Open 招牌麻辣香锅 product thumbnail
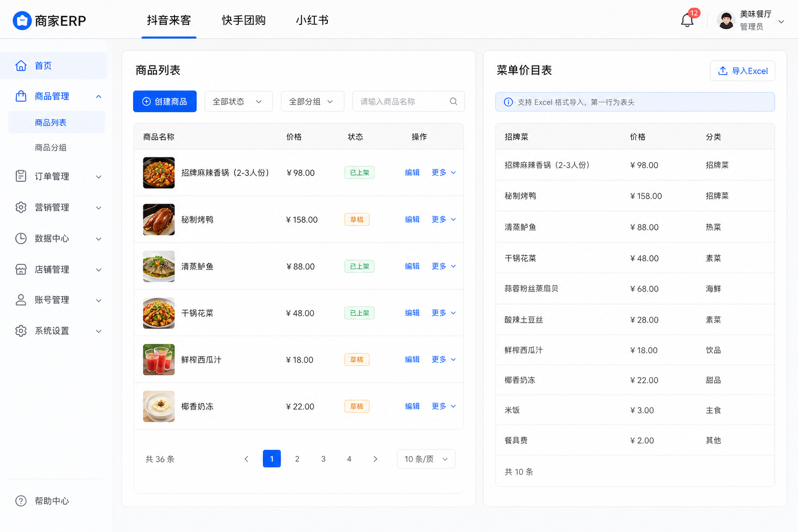The image size is (798, 532). click(159, 172)
